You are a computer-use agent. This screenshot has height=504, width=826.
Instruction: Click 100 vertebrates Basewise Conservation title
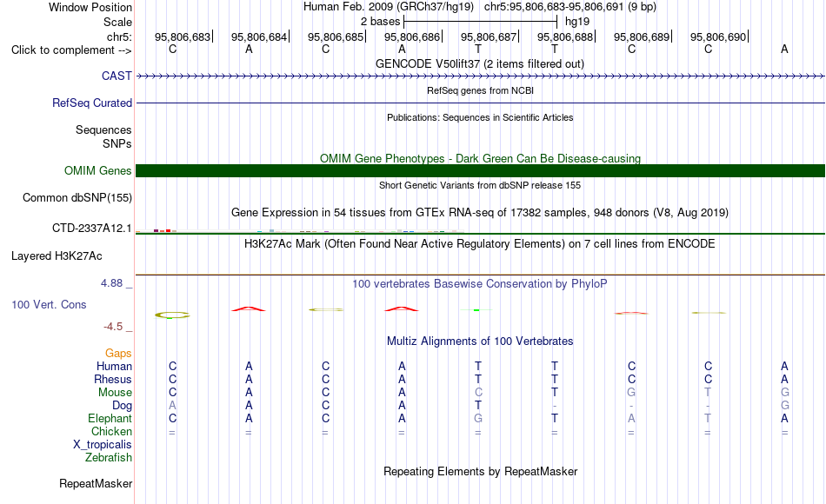point(480,284)
